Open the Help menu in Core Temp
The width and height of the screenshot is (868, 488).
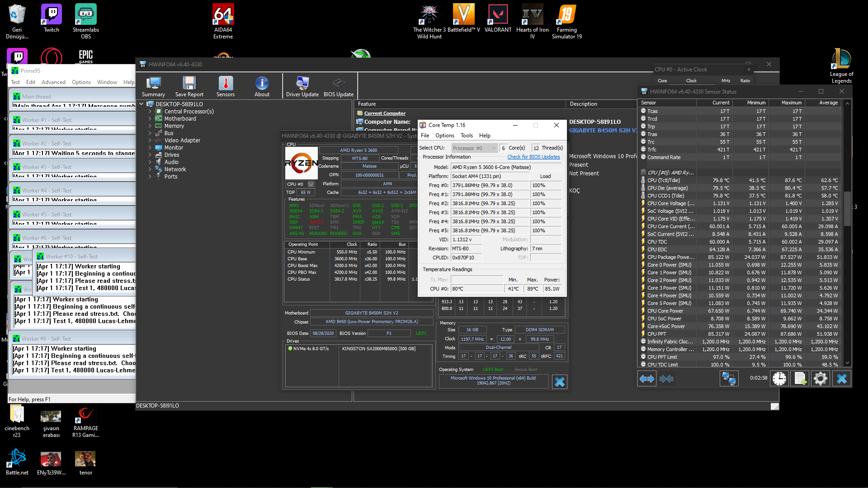(x=485, y=136)
